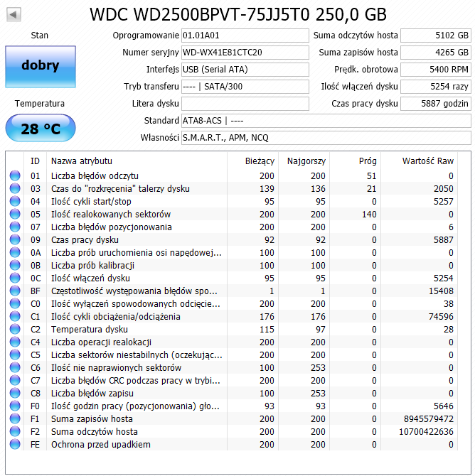Select the 'Liczba operacji realokacji' row
Screen dimensions: 475x476
click(232, 342)
